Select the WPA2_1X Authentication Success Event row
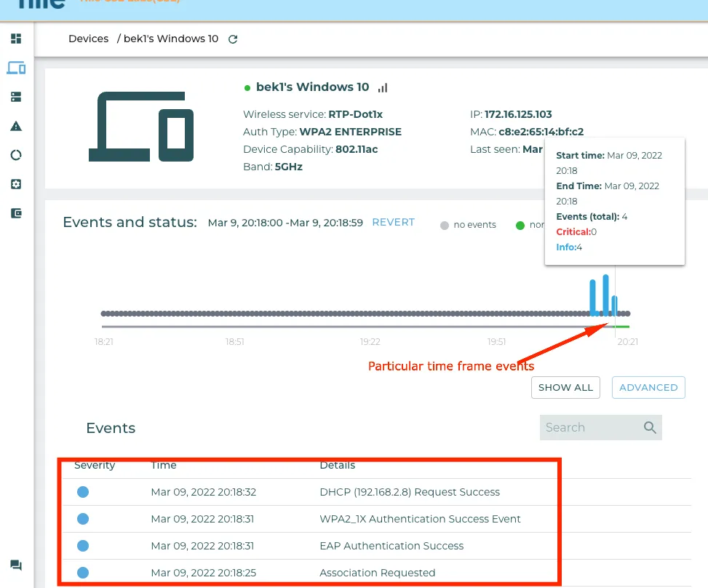This screenshot has width=708, height=588. click(377, 519)
